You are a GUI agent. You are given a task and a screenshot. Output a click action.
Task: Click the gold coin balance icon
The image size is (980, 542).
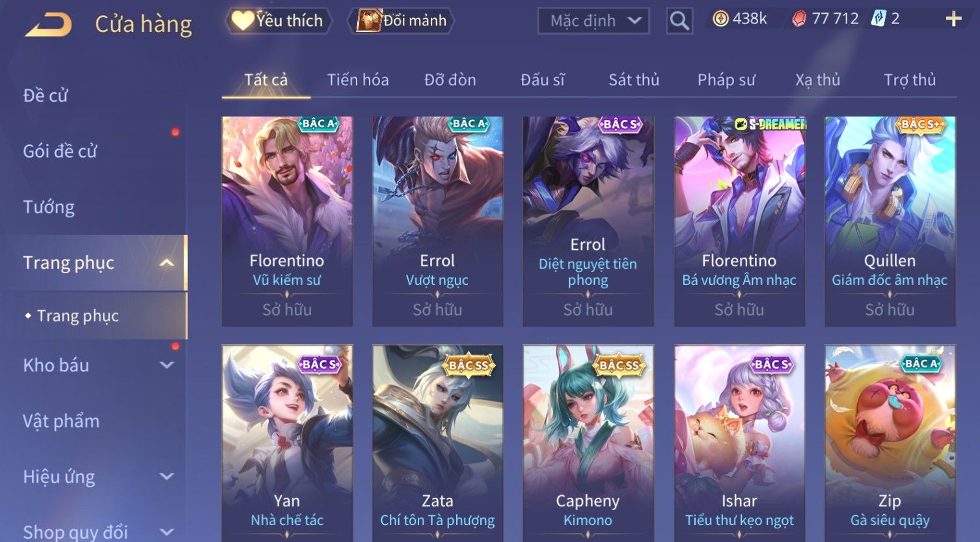pyautogui.click(x=720, y=19)
